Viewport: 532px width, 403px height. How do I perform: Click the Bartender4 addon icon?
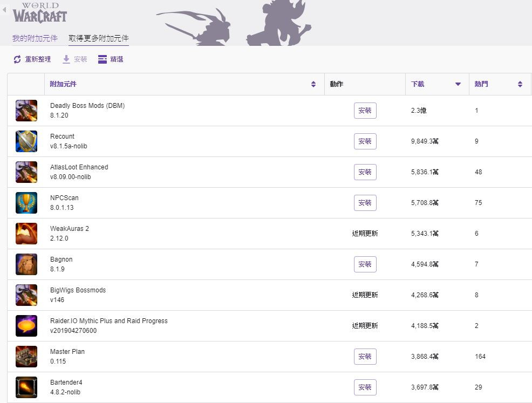(x=26, y=387)
